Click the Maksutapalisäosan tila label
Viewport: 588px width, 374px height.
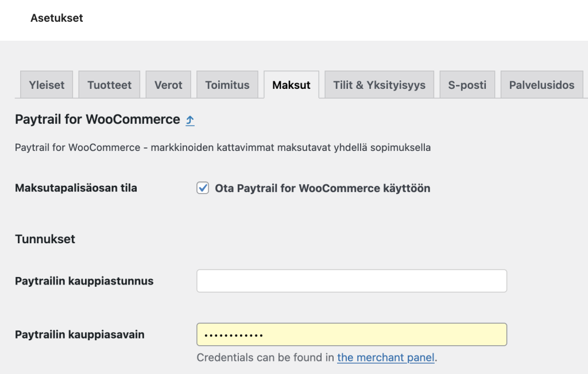coord(76,188)
